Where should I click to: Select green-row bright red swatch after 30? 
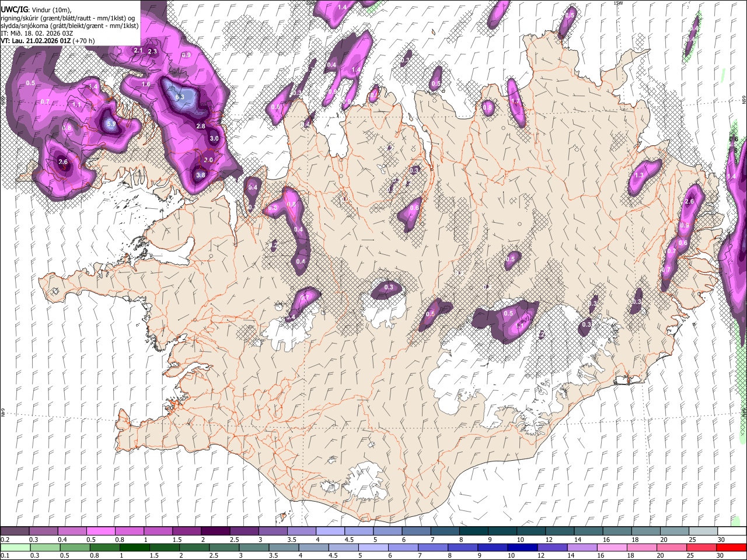pyautogui.click(x=732, y=547)
